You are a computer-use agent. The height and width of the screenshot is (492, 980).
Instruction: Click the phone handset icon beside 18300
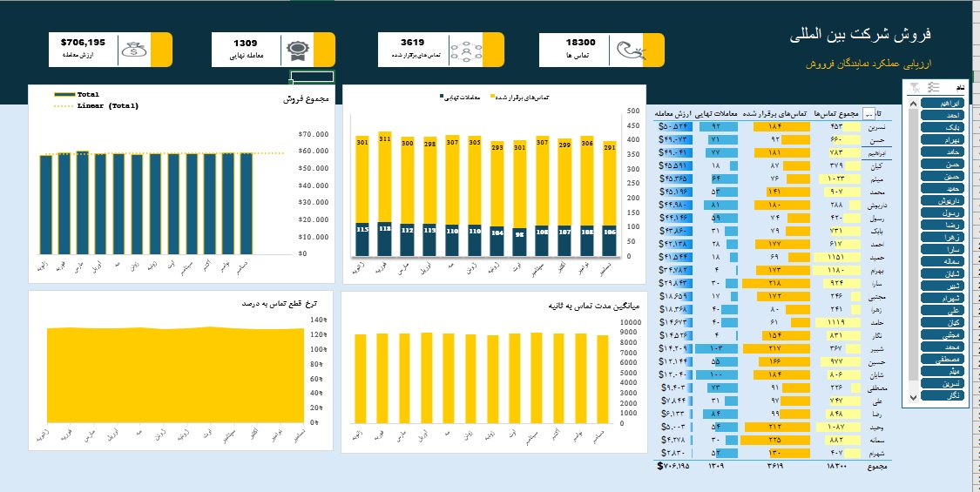[x=629, y=50]
